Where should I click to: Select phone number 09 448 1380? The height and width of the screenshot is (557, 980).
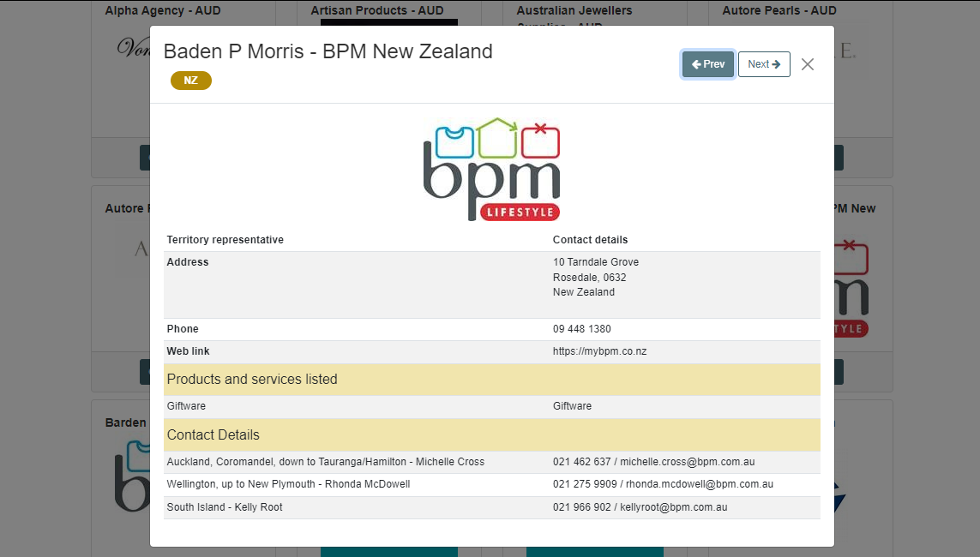click(x=582, y=329)
